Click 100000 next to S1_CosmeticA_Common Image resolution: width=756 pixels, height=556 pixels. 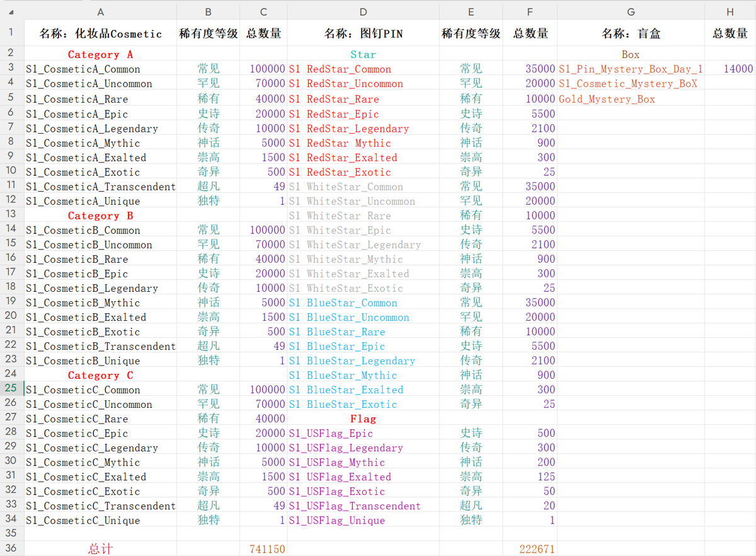(263, 69)
